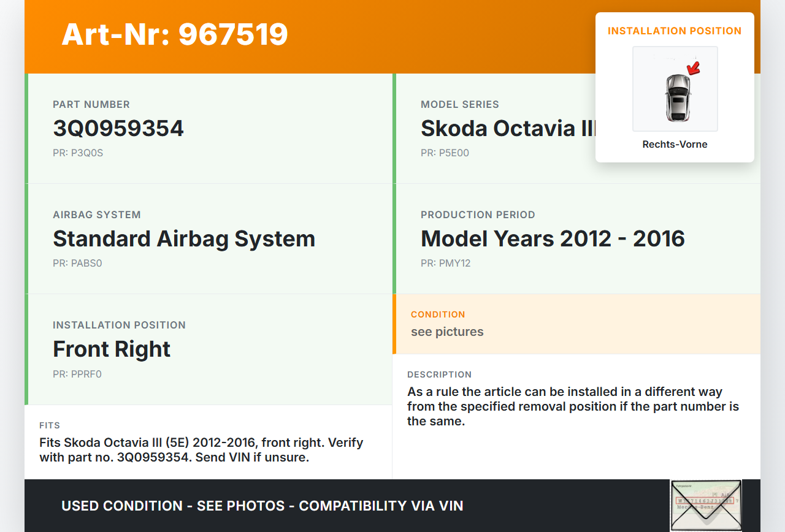The width and height of the screenshot is (785, 532).
Task: Click the orange Installation Position card title
Action: pyautogui.click(x=675, y=31)
